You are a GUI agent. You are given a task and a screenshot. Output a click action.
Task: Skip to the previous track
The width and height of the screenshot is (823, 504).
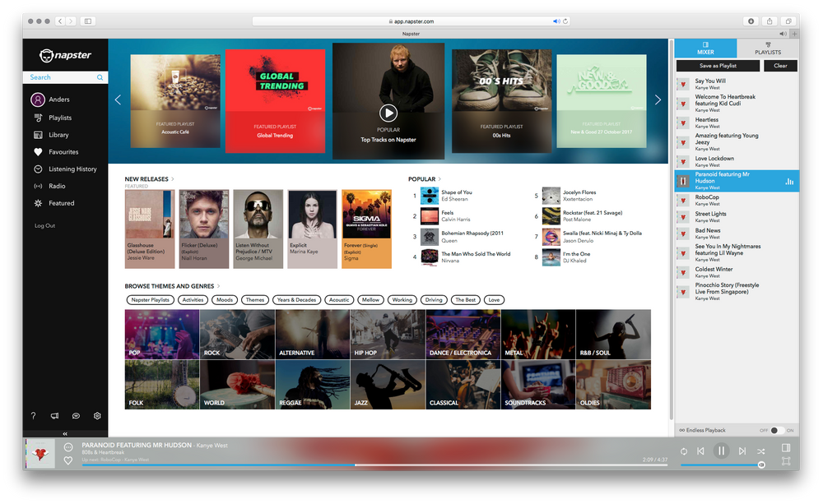[700, 451]
